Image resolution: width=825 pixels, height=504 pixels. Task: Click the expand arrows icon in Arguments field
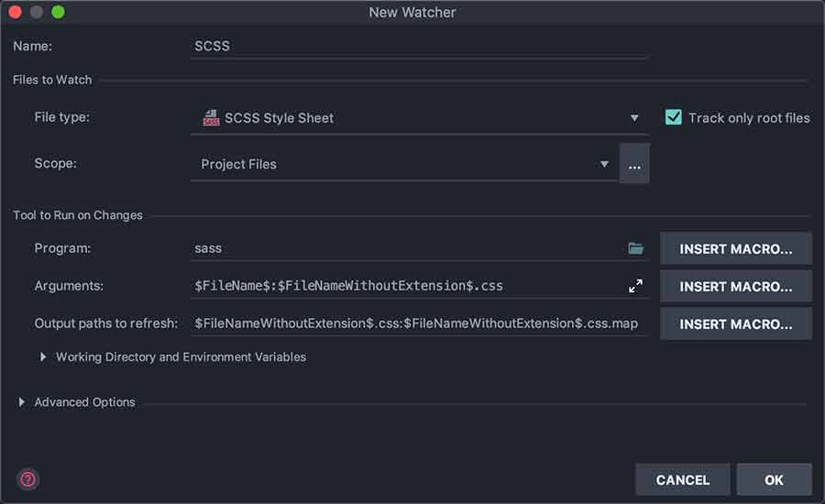pos(635,286)
